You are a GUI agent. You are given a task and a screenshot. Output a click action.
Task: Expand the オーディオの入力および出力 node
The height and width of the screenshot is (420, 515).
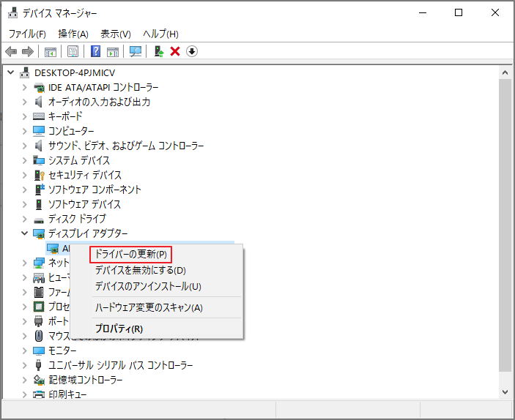tap(25, 102)
